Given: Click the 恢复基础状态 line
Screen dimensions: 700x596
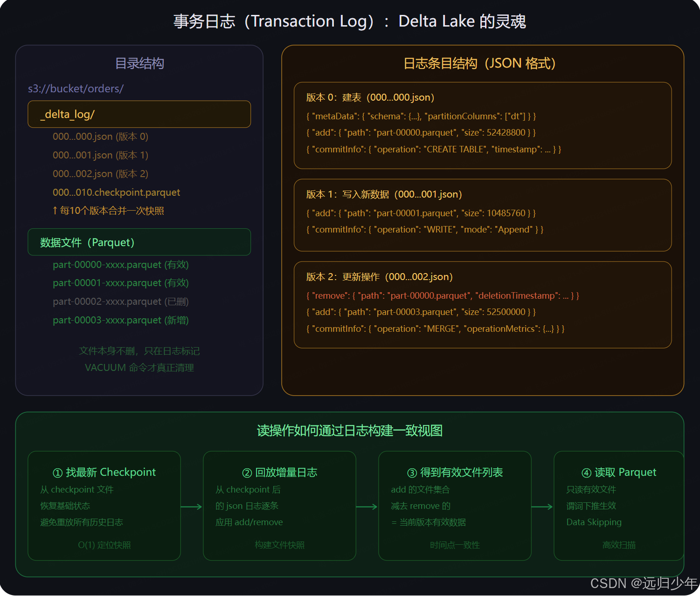Looking at the screenshot, I should pyautogui.click(x=65, y=506).
